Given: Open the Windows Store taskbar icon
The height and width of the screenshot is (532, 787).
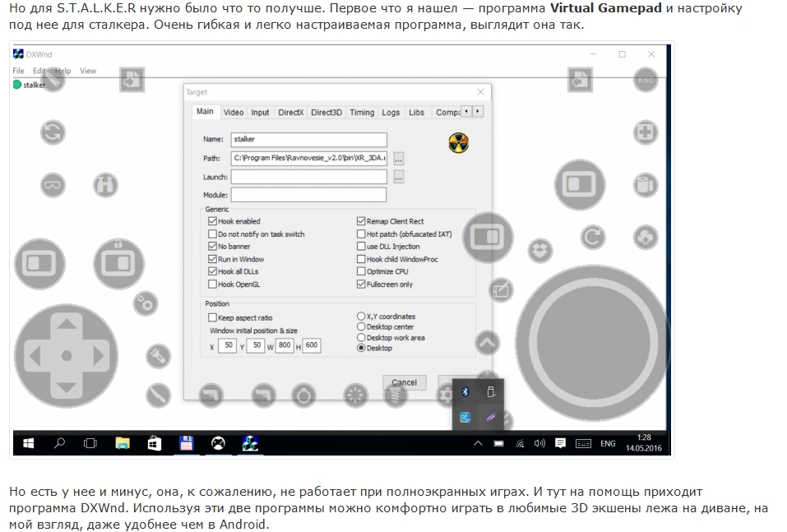Looking at the screenshot, I should click(155, 443).
